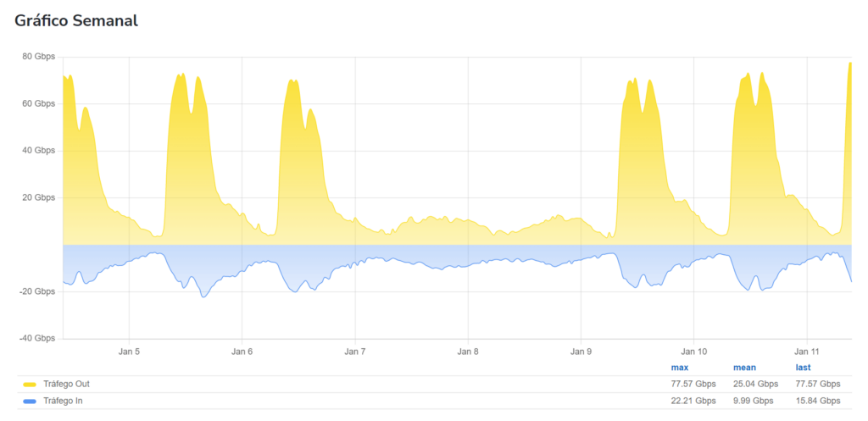
Task: Click Tráfego In last value 15.84 Gbps
Action: click(x=817, y=401)
